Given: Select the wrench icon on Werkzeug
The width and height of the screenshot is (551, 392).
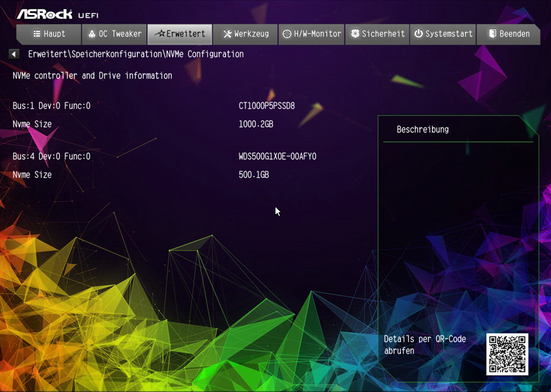Looking at the screenshot, I should click(227, 34).
